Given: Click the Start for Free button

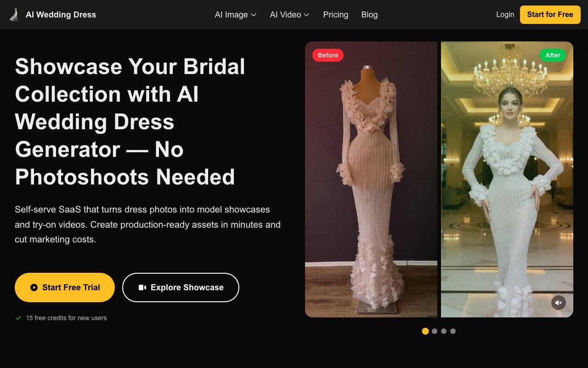Looking at the screenshot, I should 550,15.
